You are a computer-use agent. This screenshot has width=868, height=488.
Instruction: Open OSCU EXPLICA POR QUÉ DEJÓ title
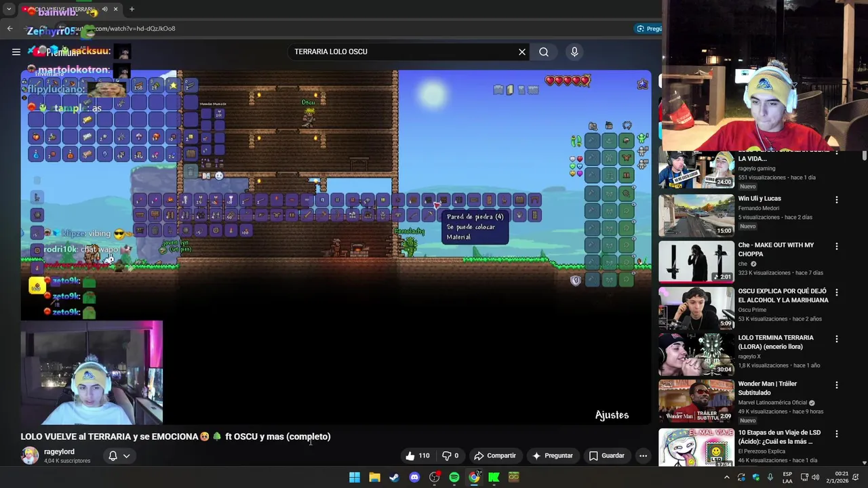[783, 296]
